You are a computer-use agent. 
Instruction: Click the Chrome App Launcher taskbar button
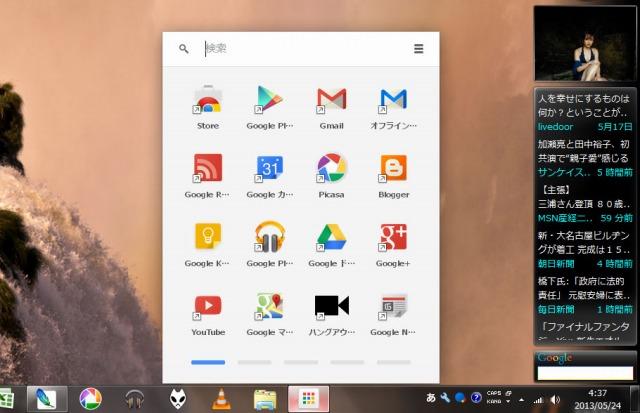click(x=308, y=399)
